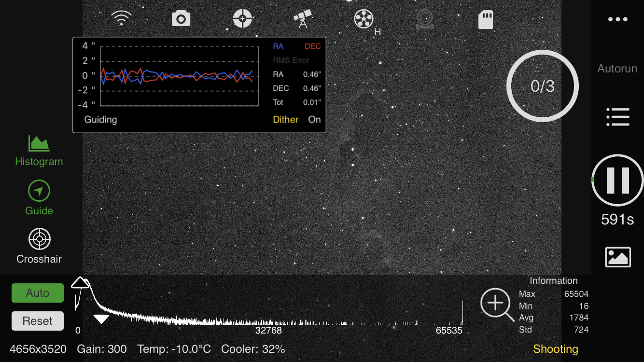Click the hollow upper histogram triangle handle

tap(80, 283)
